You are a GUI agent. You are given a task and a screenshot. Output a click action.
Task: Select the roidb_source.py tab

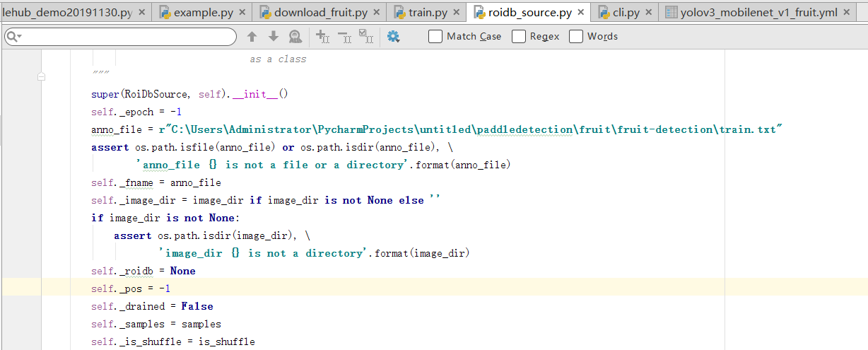[529, 12]
